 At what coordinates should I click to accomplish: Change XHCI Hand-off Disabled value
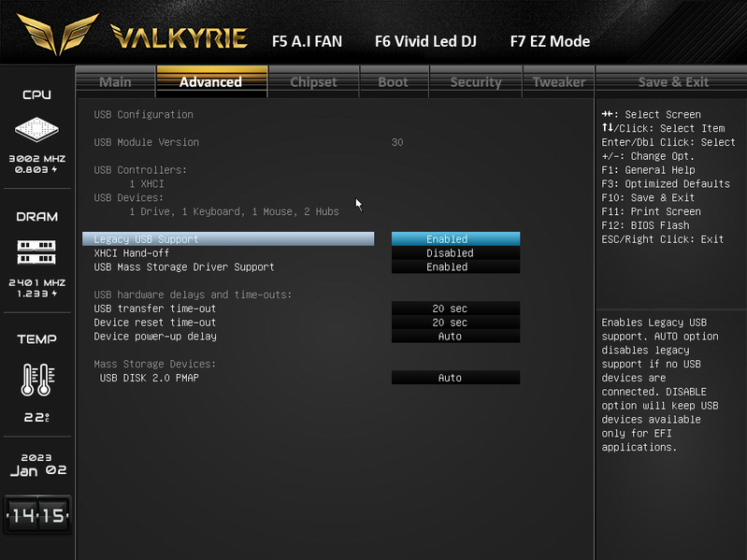click(455, 252)
